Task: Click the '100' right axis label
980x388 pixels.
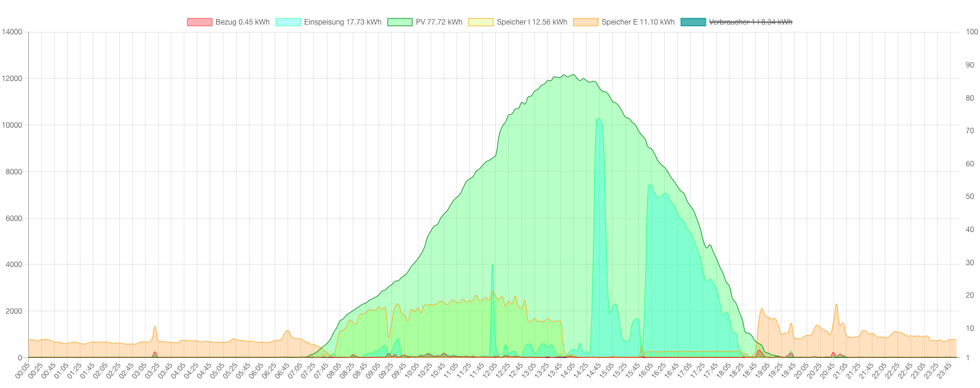Action: (971, 32)
